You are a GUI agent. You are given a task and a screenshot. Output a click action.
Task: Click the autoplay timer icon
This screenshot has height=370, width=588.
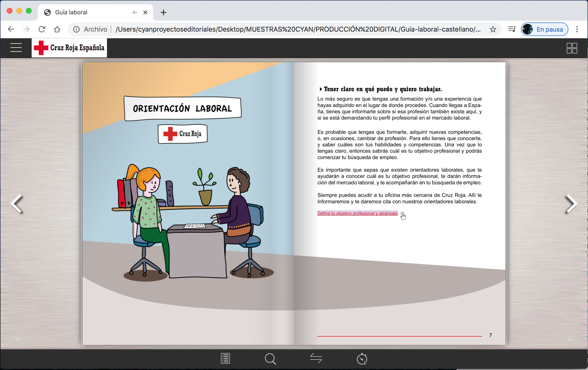[362, 359]
